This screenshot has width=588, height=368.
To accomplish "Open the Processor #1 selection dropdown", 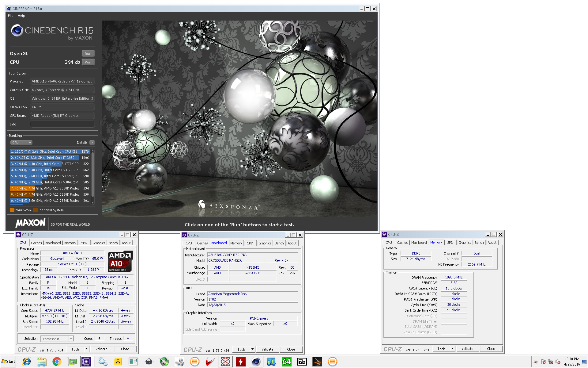I will (x=57, y=339).
